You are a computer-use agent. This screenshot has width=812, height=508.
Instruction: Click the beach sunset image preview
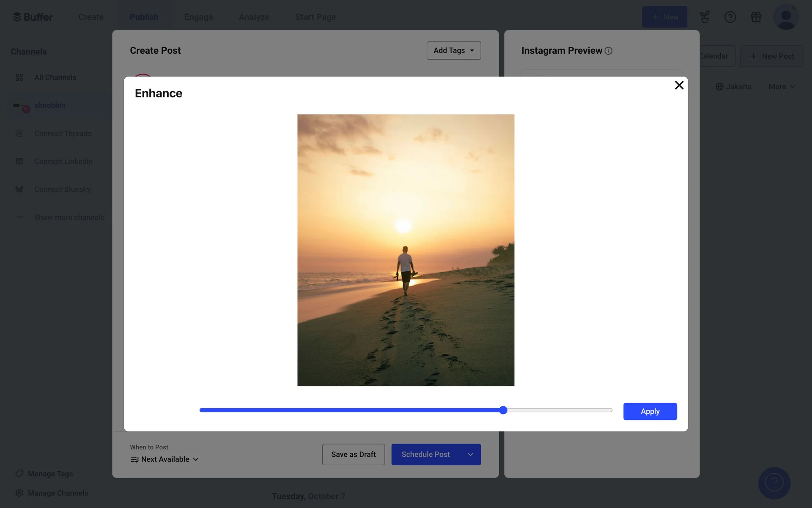coord(406,250)
